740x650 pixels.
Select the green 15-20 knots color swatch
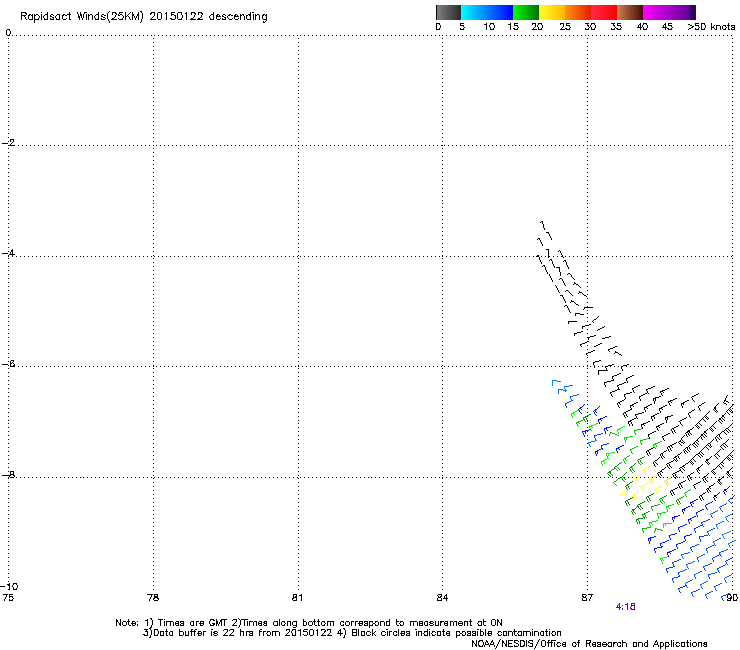[526, 12]
